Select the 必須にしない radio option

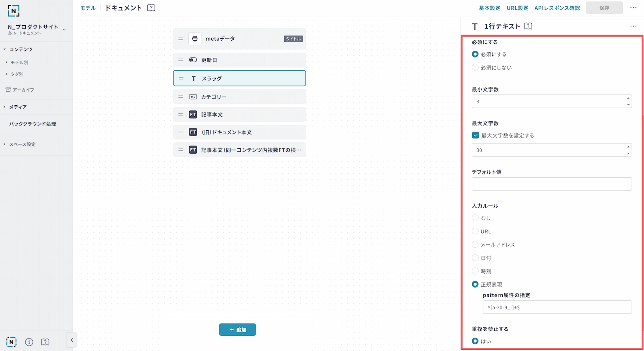click(475, 68)
